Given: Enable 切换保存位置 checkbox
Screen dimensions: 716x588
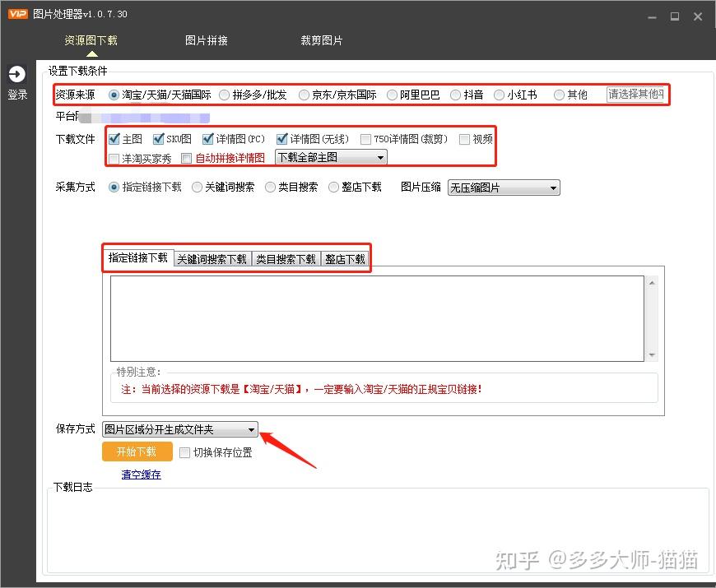Looking at the screenshot, I should 185,452.
